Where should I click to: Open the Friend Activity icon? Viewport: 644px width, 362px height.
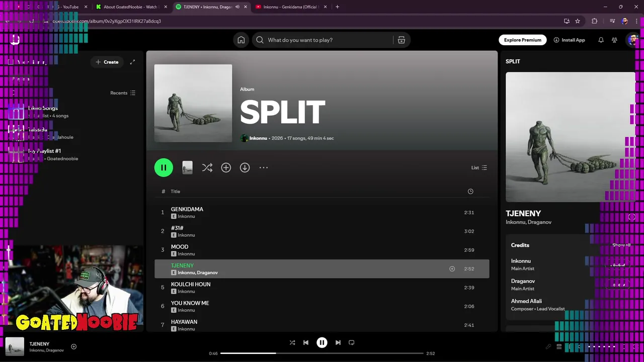pyautogui.click(x=614, y=40)
